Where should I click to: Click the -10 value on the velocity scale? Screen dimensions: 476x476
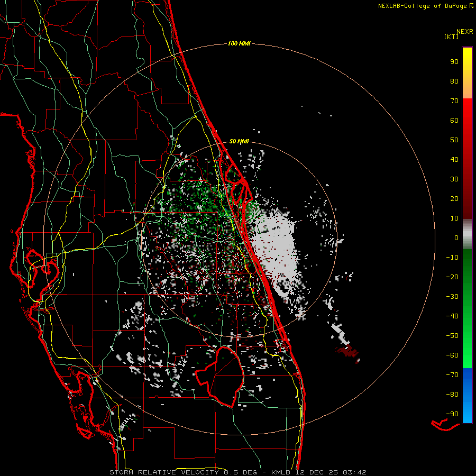452,258
